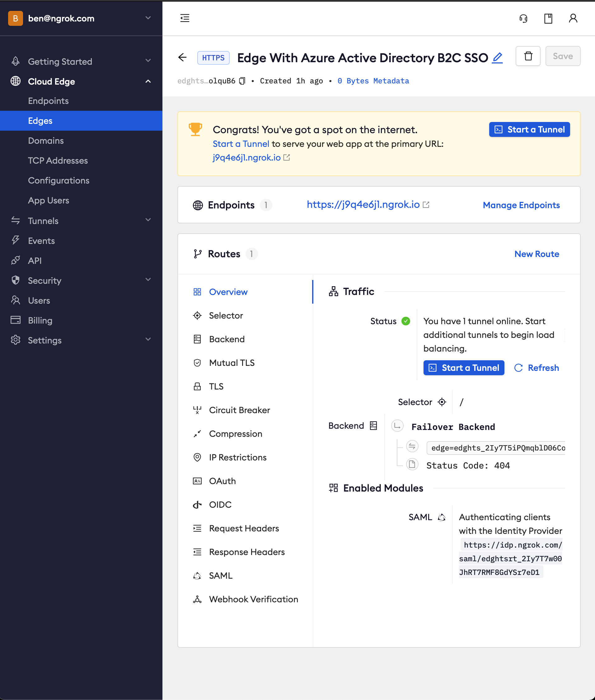
Task: Click Start a Tunnel in congrats banner
Action: click(x=529, y=129)
